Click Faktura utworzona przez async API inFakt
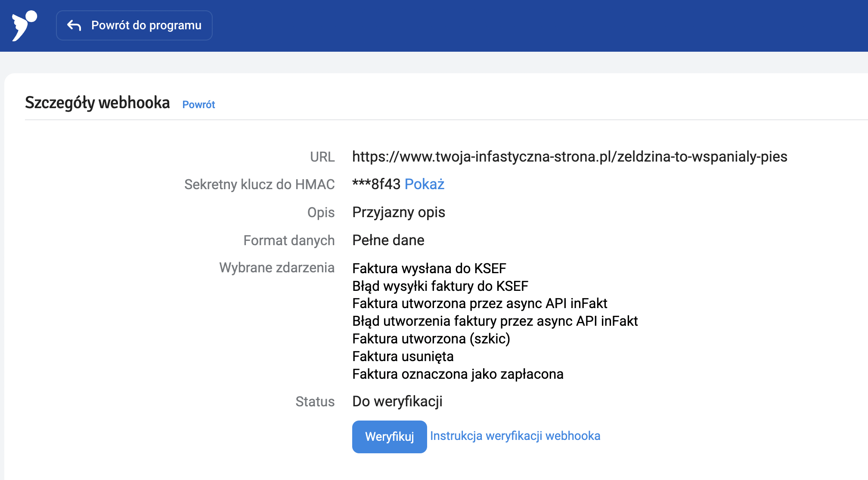Image resolution: width=868 pixels, height=480 pixels. 480,303
